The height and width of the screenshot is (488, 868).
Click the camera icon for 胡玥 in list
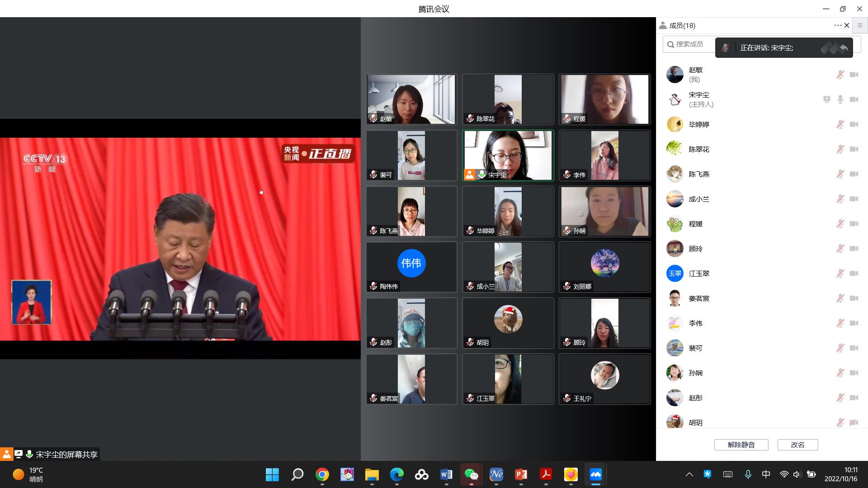(x=854, y=422)
